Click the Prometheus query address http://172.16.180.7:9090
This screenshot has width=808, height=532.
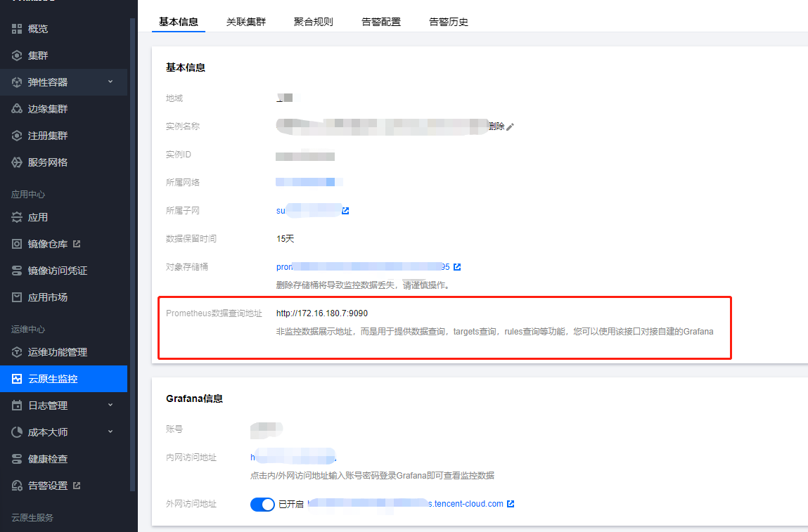tap(322, 313)
